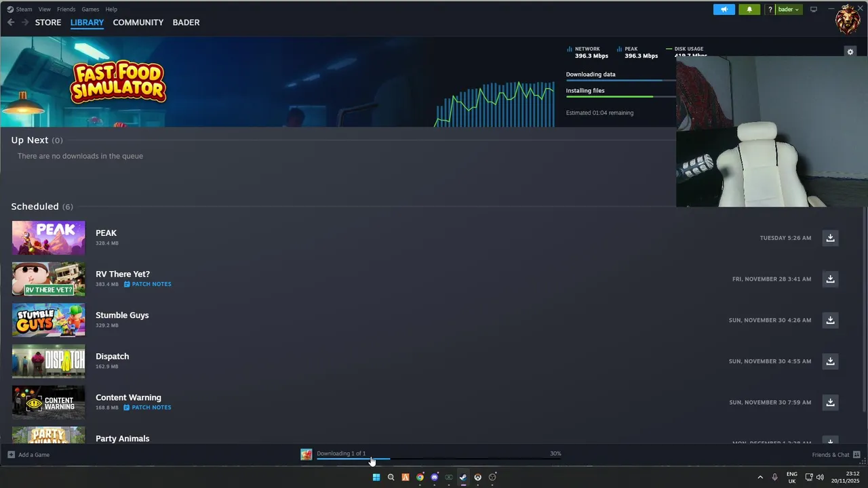Viewport: 868px width, 488px height.
Task: Click the Downloading 1 of 1 status
Action: pos(341,453)
